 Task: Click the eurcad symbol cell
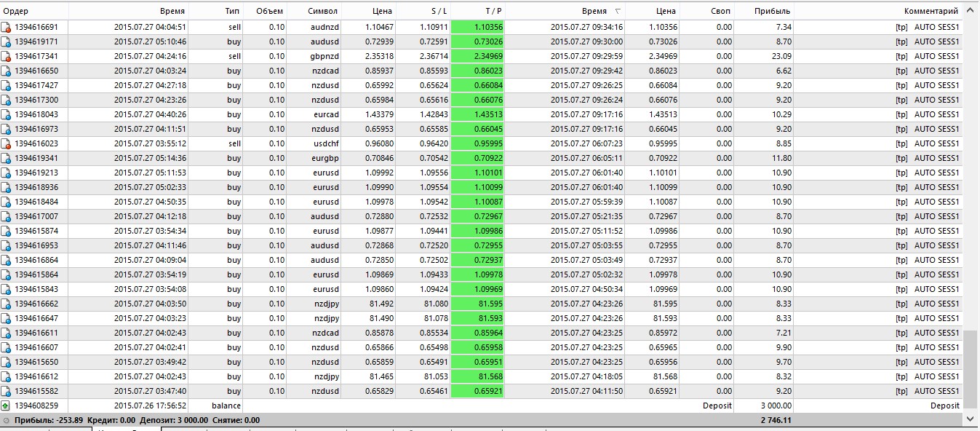tap(326, 114)
